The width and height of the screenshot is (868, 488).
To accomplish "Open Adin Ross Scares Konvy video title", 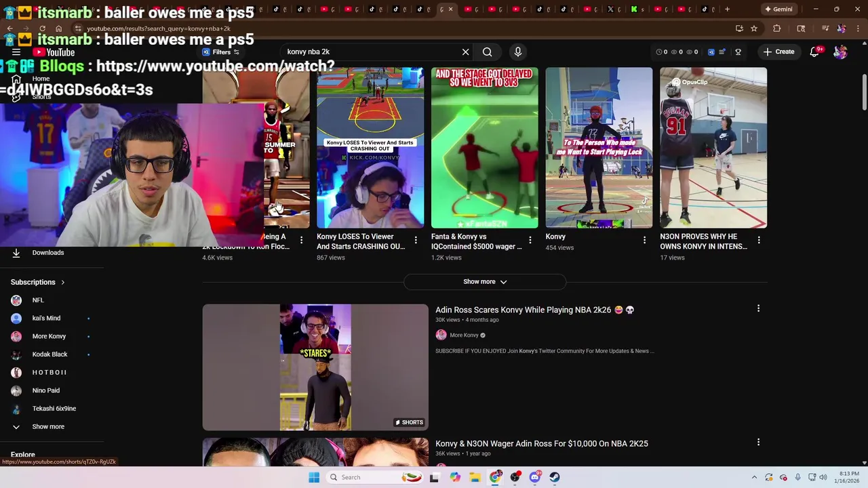I will click(534, 310).
